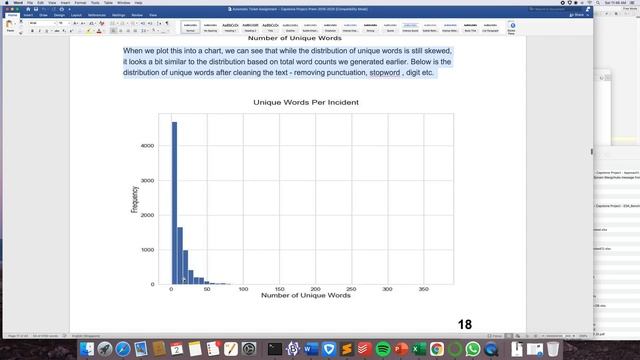Open WhatsApp from the dock
Image resolution: width=640 pixels, height=360 pixels.
click(473, 349)
